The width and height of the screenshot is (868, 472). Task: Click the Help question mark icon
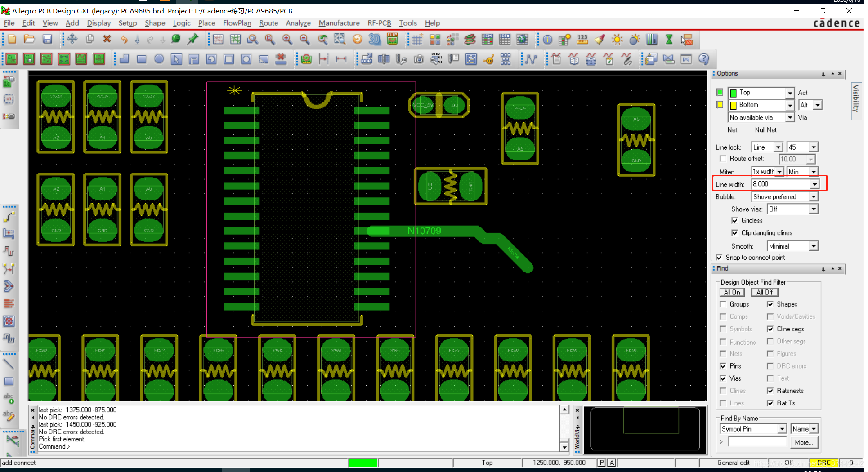(704, 59)
